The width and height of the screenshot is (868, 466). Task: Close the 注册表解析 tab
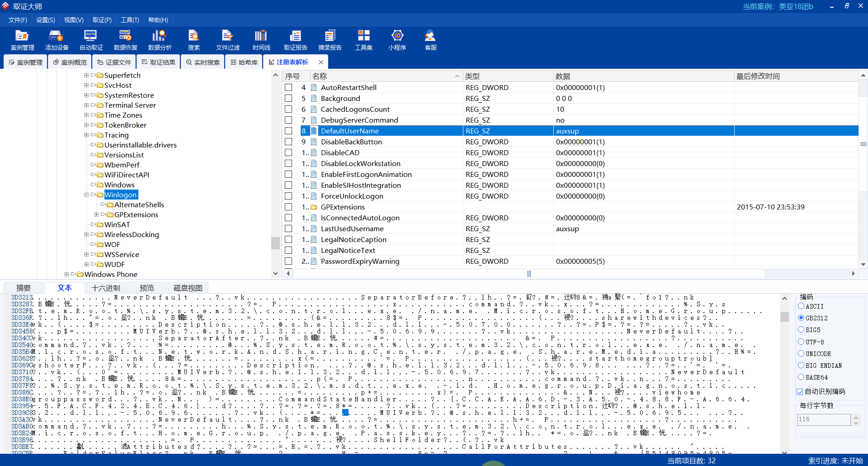coord(321,62)
